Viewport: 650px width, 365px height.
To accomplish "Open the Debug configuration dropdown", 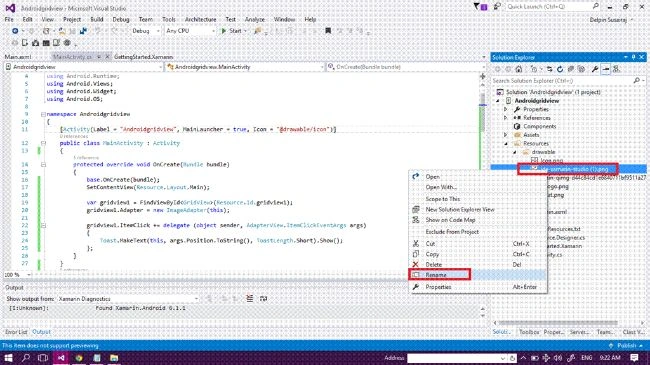I will pyautogui.click(x=146, y=31).
